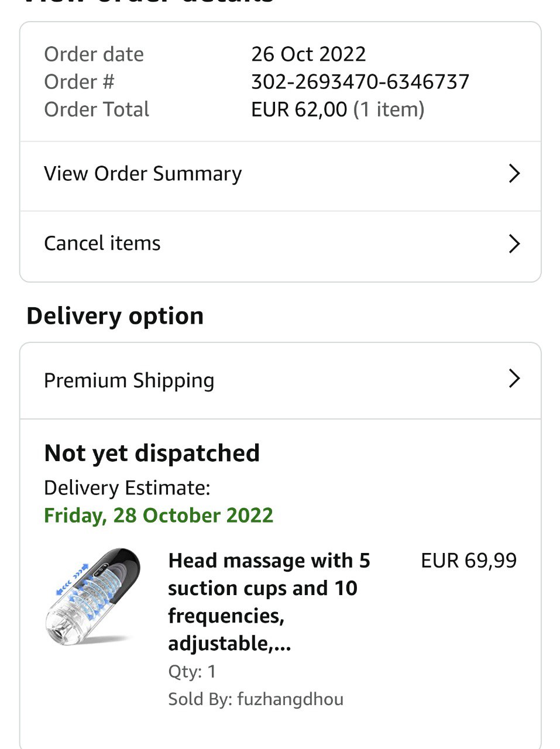560x749 pixels.
Task: Click the order total EUR 62,00
Action: [x=299, y=109]
